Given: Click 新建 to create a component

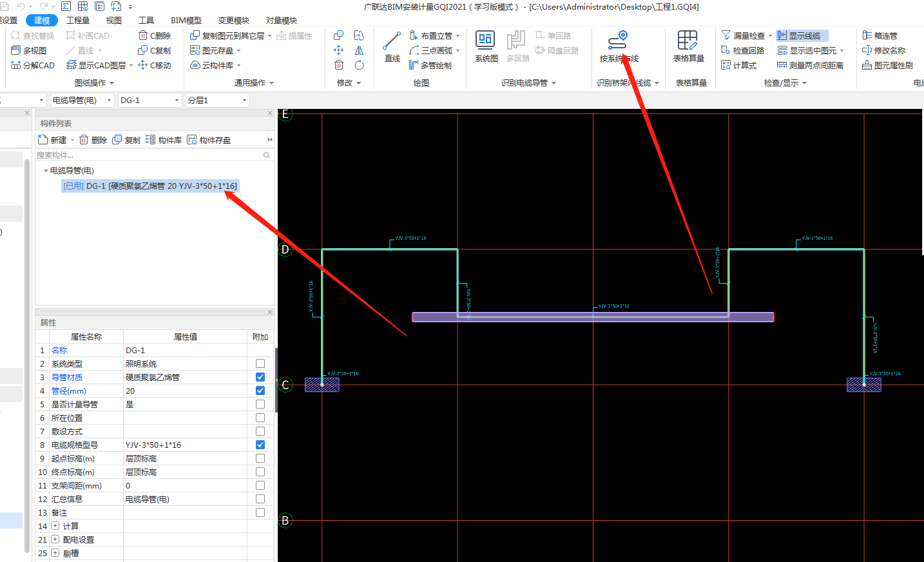Looking at the screenshot, I should coord(53,140).
